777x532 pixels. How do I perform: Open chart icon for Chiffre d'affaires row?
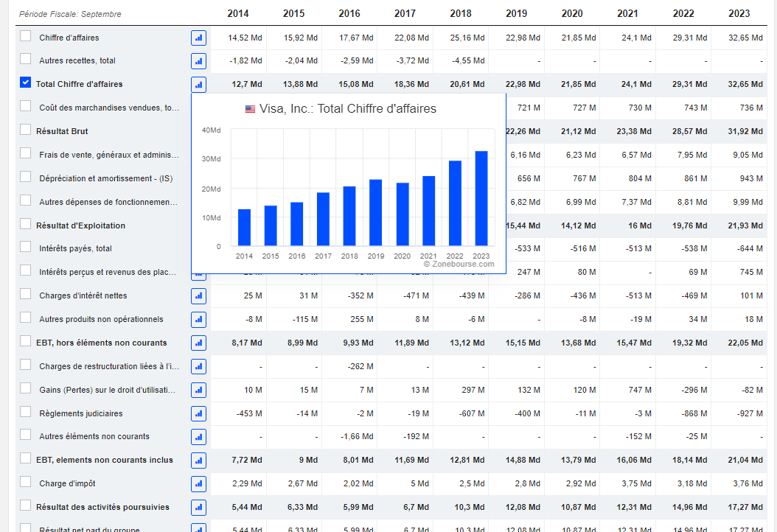(x=198, y=38)
